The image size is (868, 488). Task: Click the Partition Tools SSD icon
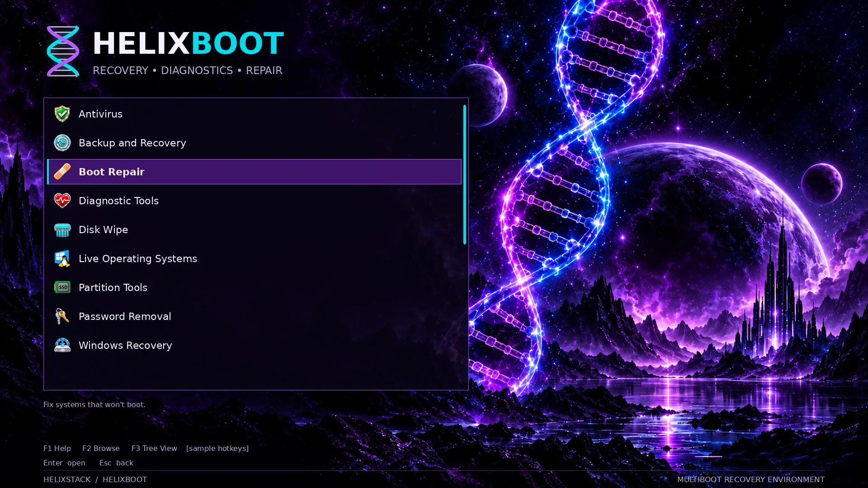click(x=62, y=287)
